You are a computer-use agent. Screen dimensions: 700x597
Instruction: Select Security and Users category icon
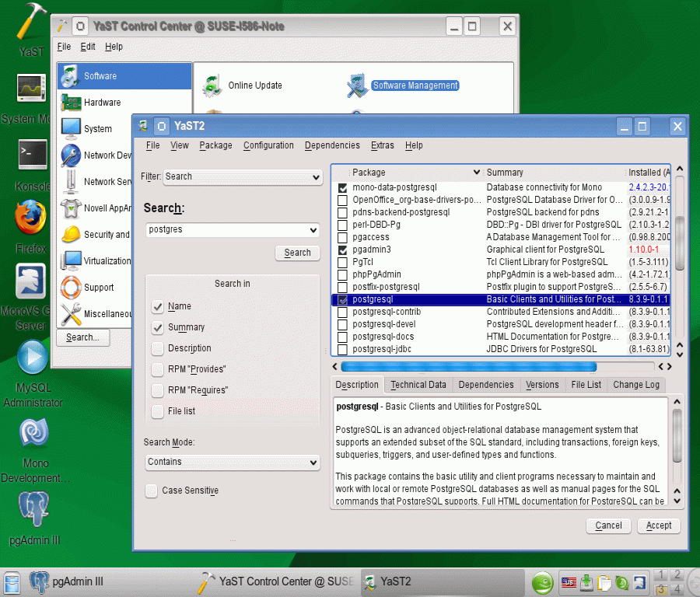tap(71, 234)
